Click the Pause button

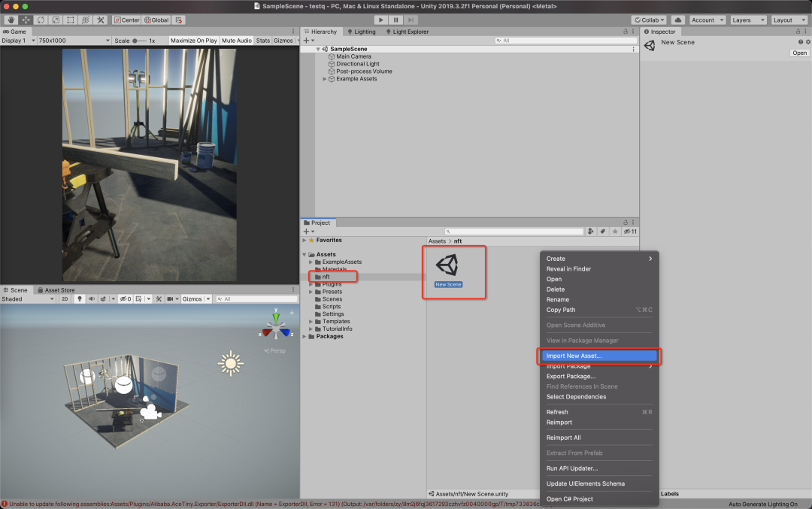tap(395, 20)
